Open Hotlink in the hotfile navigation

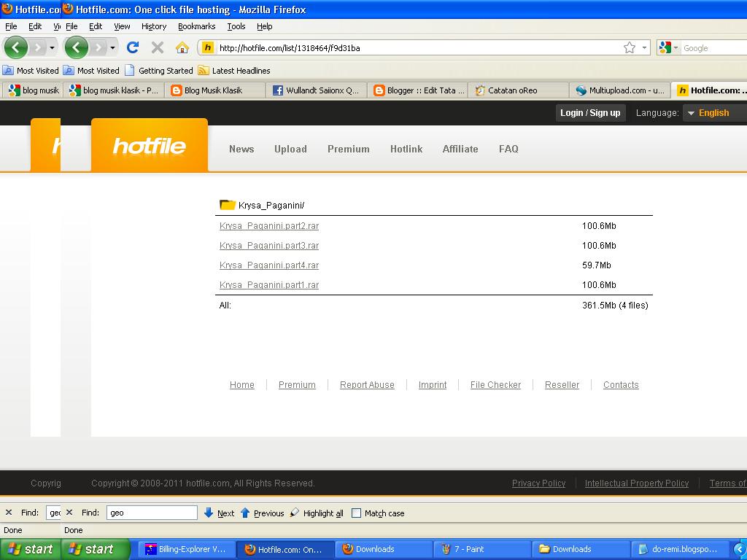click(x=406, y=149)
